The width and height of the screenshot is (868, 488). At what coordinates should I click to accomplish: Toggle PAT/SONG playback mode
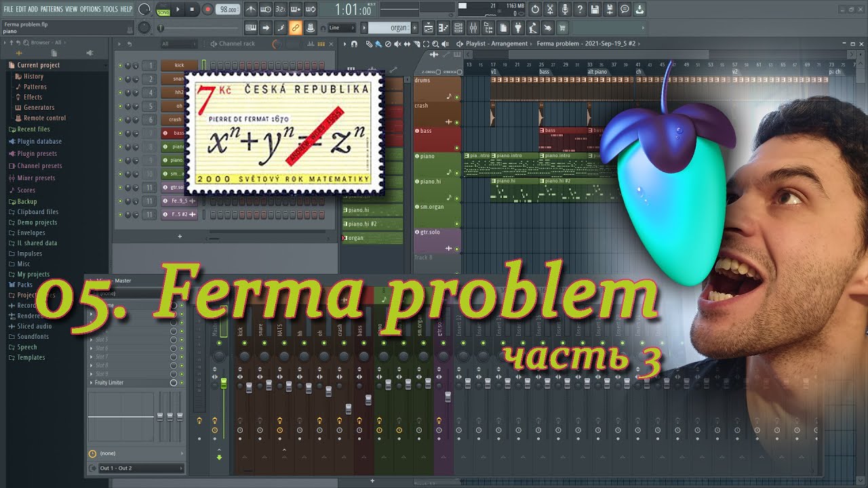tap(163, 9)
